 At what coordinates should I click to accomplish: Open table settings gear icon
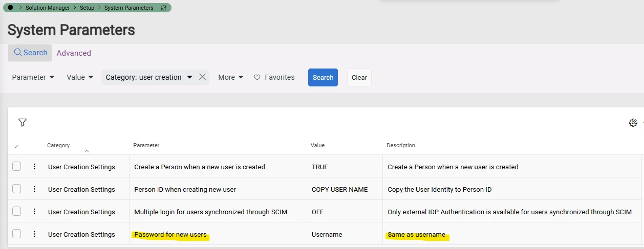(x=633, y=123)
